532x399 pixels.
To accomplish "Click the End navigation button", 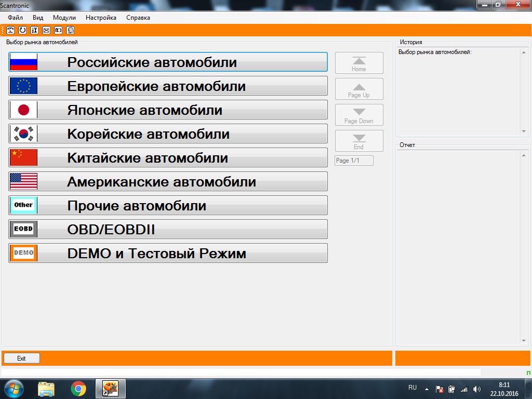I will point(359,141).
